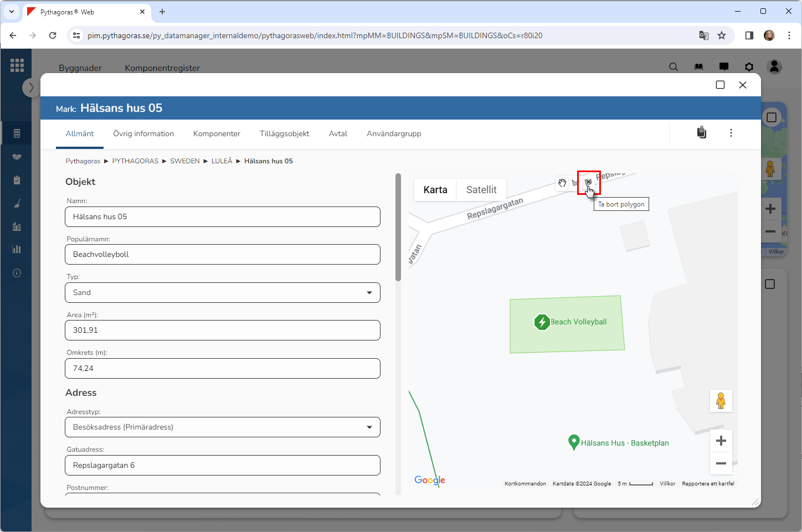802x532 pixels.
Task: Go to the Komponenter tab
Action: pos(217,133)
